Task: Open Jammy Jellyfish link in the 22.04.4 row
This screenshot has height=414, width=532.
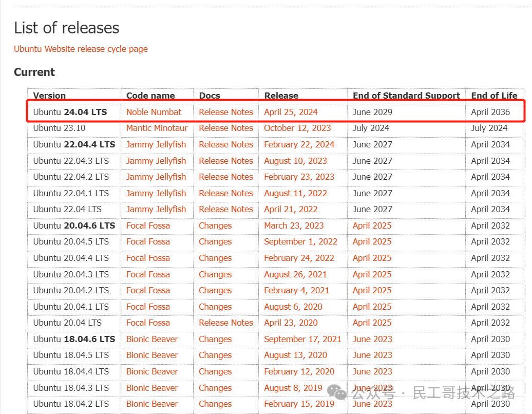Action: (x=156, y=144)
